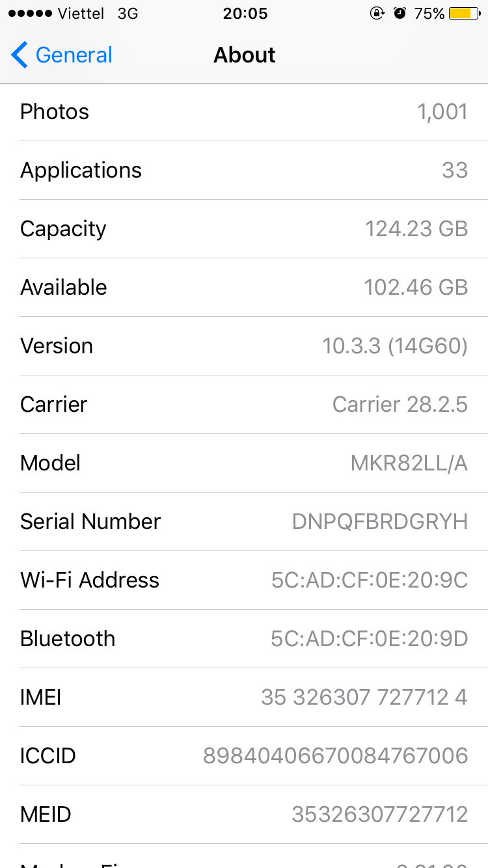This screenshot has width=488, height=868.
Task: Tap the Applications count row
Action: click(244, 170)
